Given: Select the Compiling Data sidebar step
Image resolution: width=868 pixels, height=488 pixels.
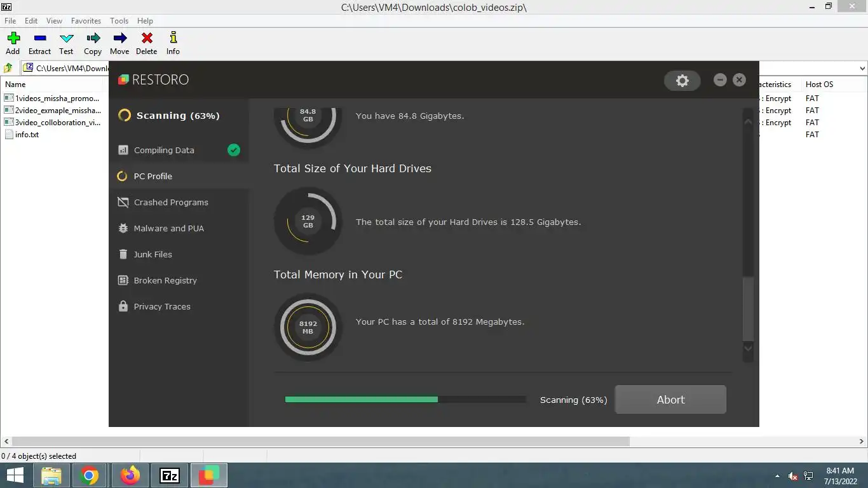Looking at the screenshot, I should pyautogui.click(x=179, y=150).
